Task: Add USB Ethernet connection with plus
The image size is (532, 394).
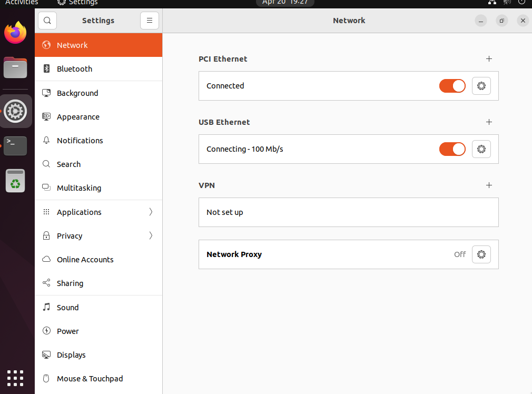Action: [489, 122]
